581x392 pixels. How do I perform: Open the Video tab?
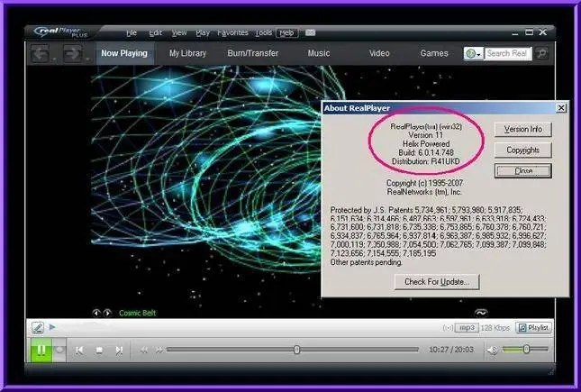coord(379,53)
